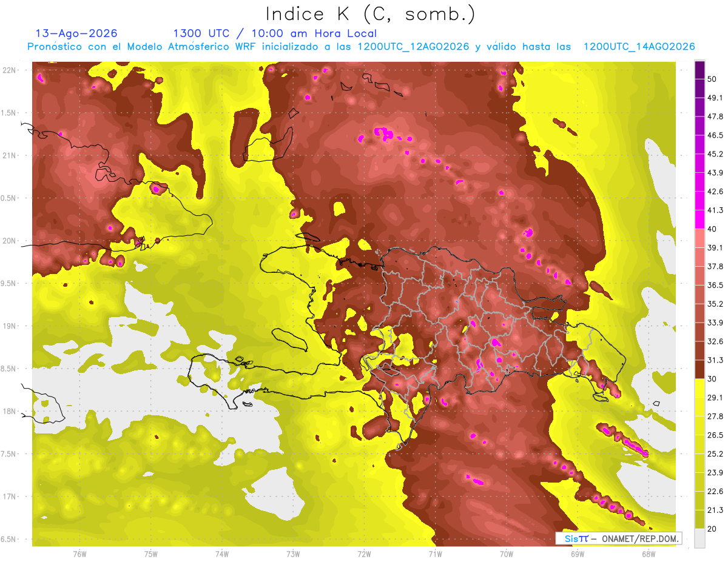
Task: Click the longitude axis label '73W'
Action: (293, 554)
